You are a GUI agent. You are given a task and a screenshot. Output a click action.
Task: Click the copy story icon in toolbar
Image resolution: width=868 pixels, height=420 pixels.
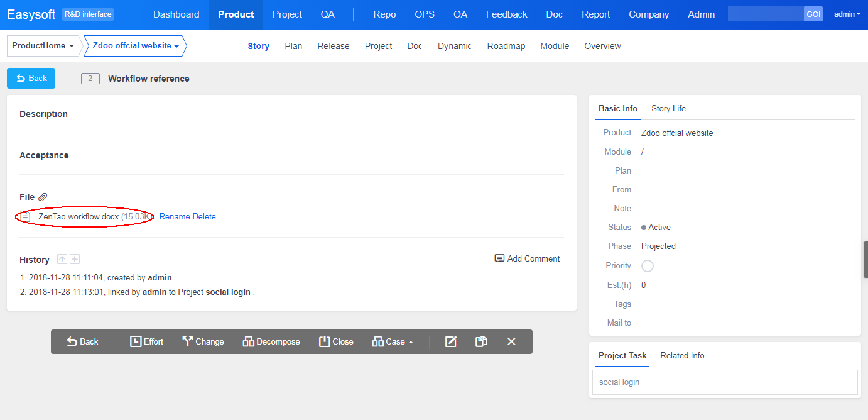click(481, 341)
